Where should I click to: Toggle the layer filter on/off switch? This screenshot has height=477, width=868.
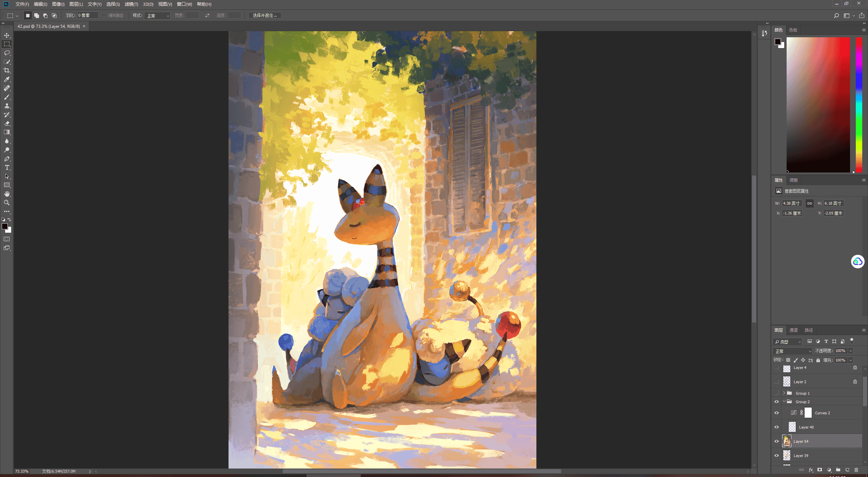click(851, 341)
